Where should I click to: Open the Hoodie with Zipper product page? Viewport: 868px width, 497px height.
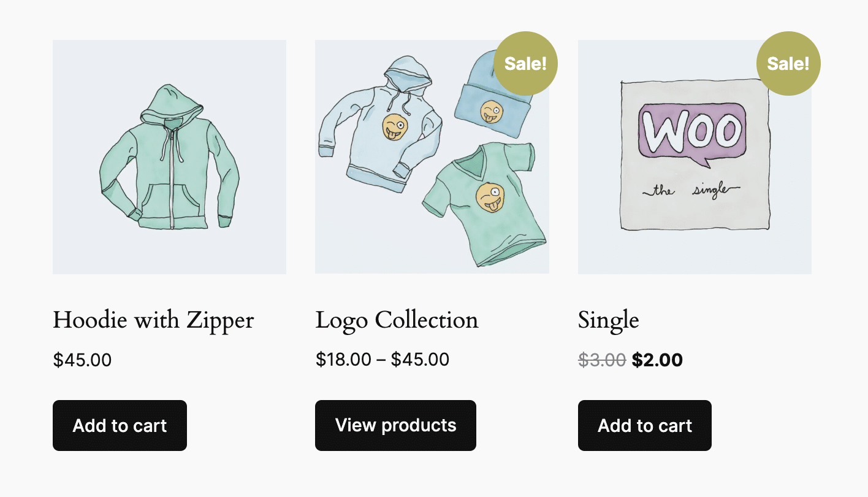pos(153,320)
